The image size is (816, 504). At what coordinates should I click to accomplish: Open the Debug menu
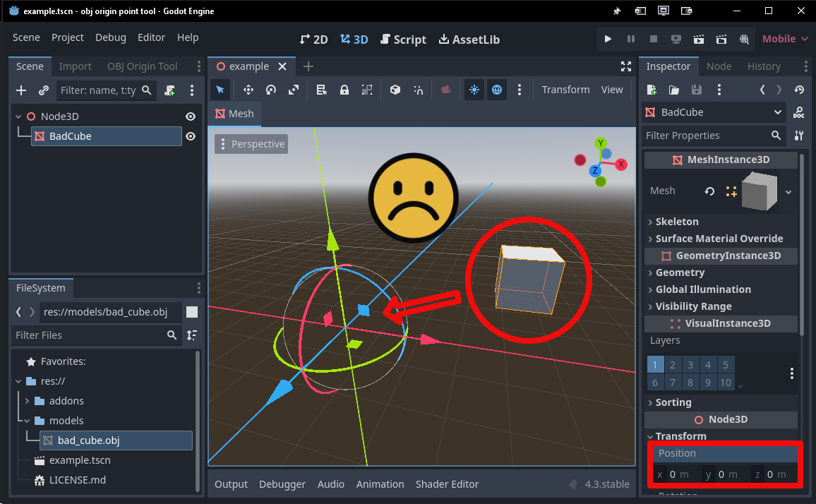(x=110, y=37)
